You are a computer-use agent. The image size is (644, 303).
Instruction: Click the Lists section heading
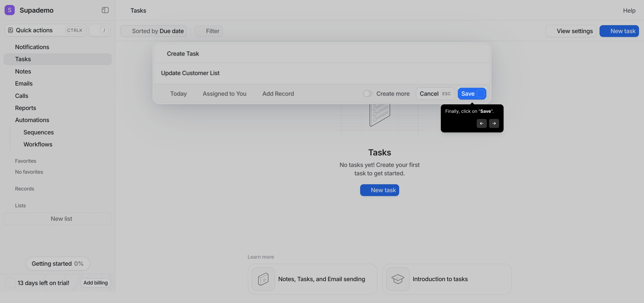(x=20, y=206)
